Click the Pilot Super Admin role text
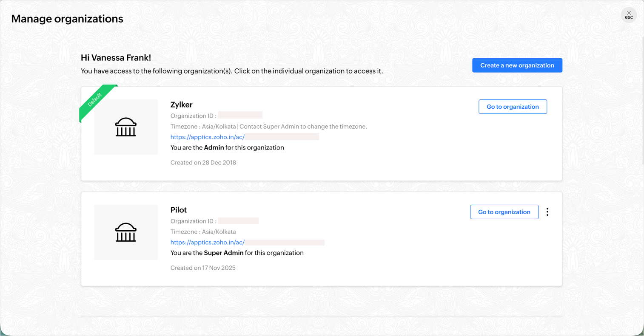The image size is (644, 336). coord(224,253)
